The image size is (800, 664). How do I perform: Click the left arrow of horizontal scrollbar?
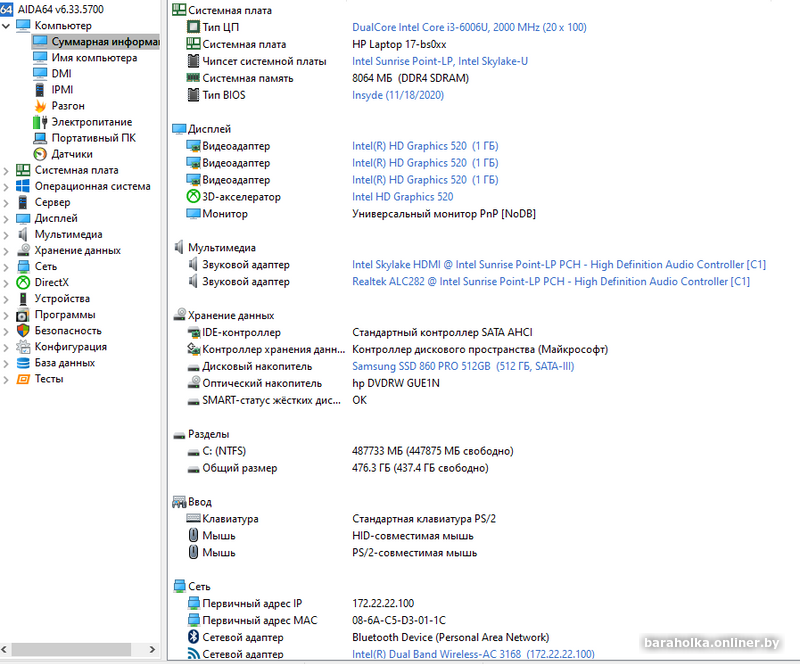[4, 650]
